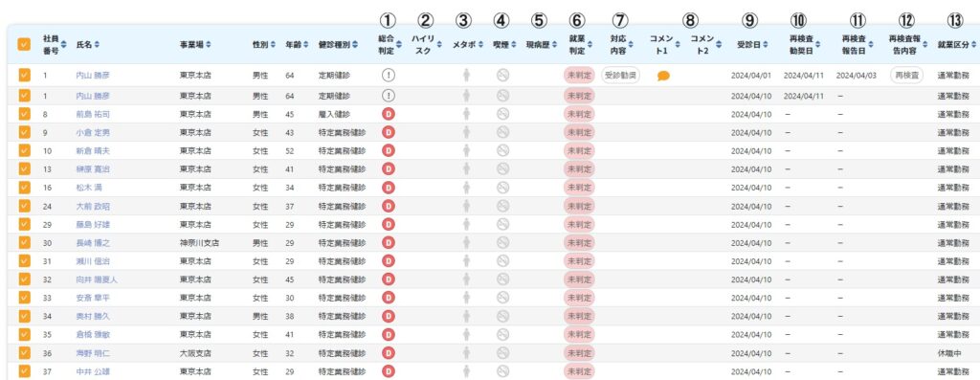The width and height of the screenshot is (980, 380).
Task: Uncheck the checkbox for employee 8
Action: (x=24, y=114)
